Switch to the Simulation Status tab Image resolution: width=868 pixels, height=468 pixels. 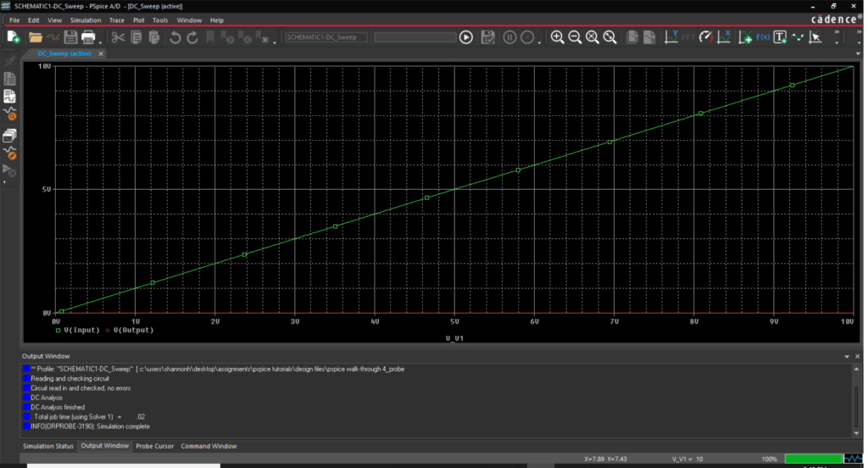48,446
